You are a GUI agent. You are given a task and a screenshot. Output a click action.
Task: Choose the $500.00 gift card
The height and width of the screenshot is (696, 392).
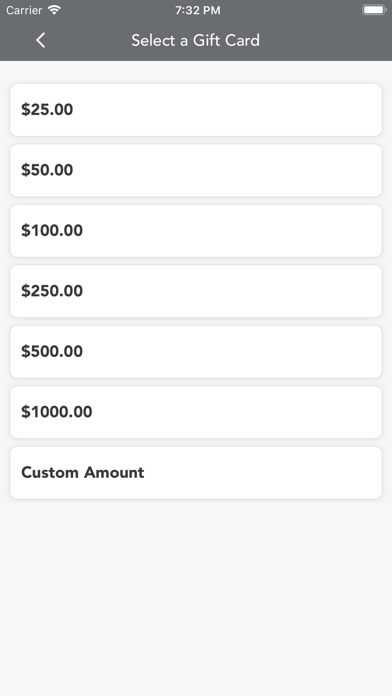click(x=196, y=352)
